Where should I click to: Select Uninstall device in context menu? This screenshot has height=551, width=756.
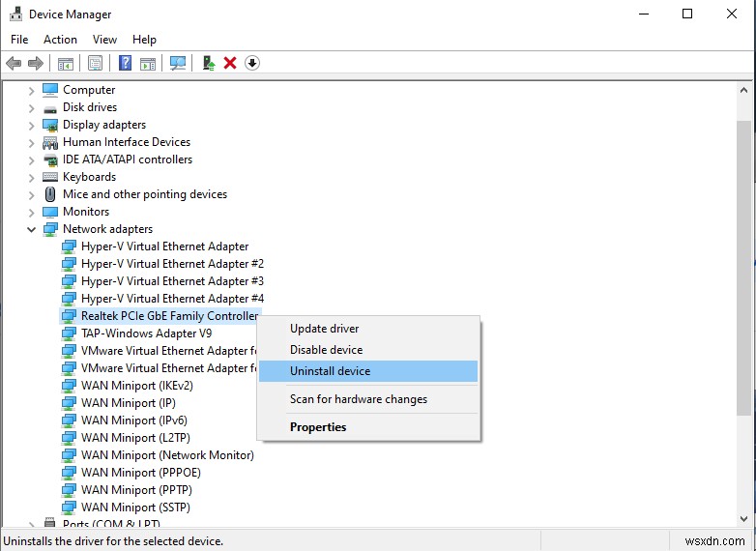click(x=368, y=371)
